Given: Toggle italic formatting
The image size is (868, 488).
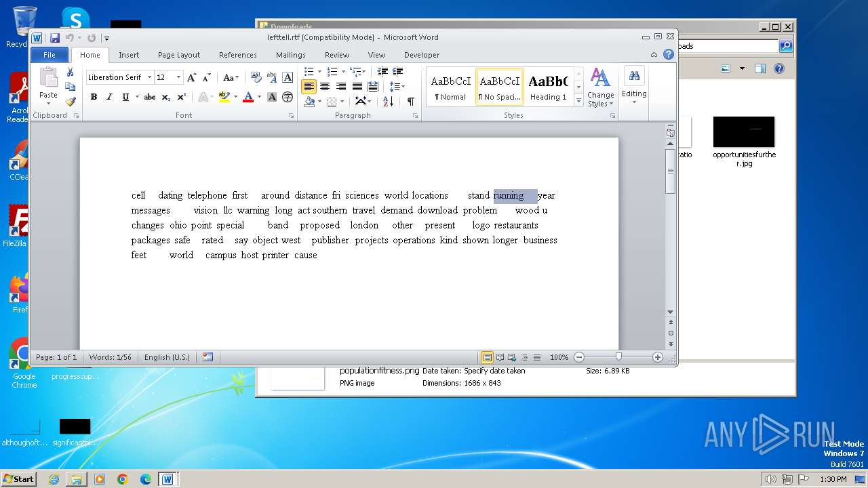Looking at the screenshot, I should pyautogui.click(x=109, y=97).
